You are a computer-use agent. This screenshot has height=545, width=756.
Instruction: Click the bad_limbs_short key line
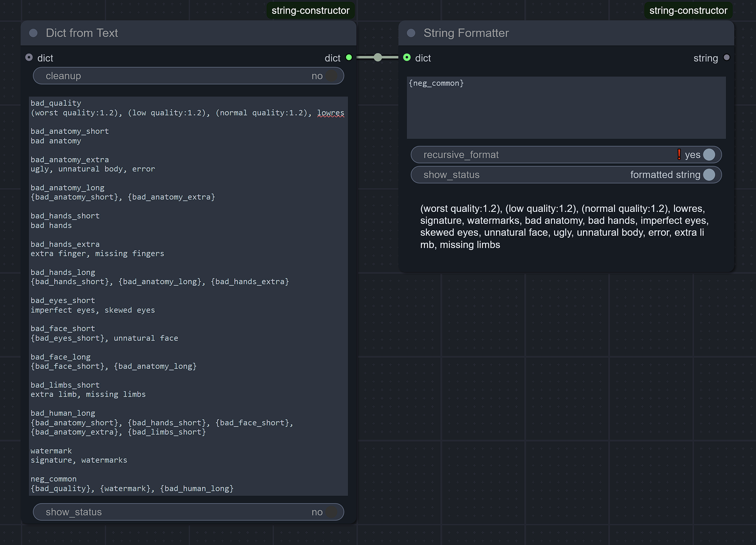coord(65,385)
